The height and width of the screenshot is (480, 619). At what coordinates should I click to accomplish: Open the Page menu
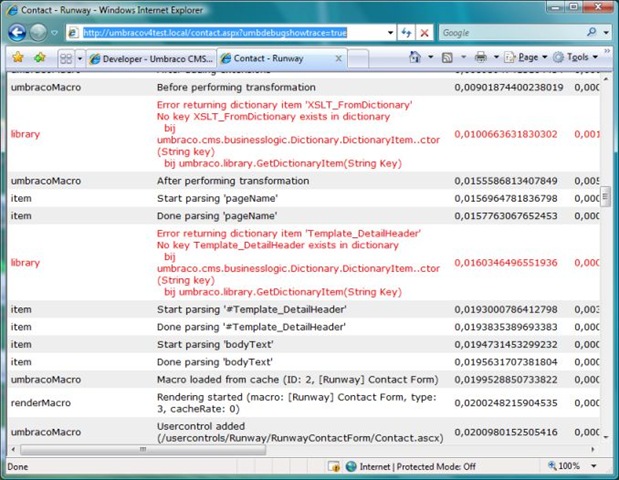(525, 57)
